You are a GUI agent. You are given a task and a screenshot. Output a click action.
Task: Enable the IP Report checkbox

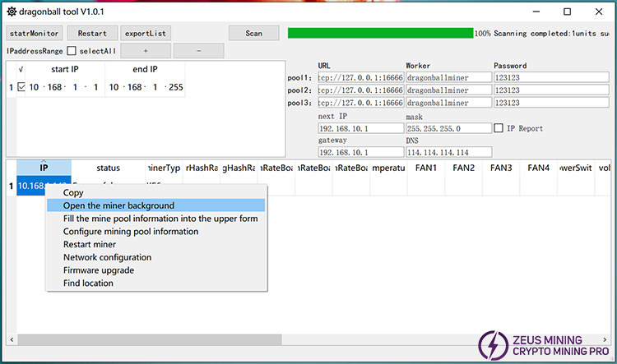499,128
